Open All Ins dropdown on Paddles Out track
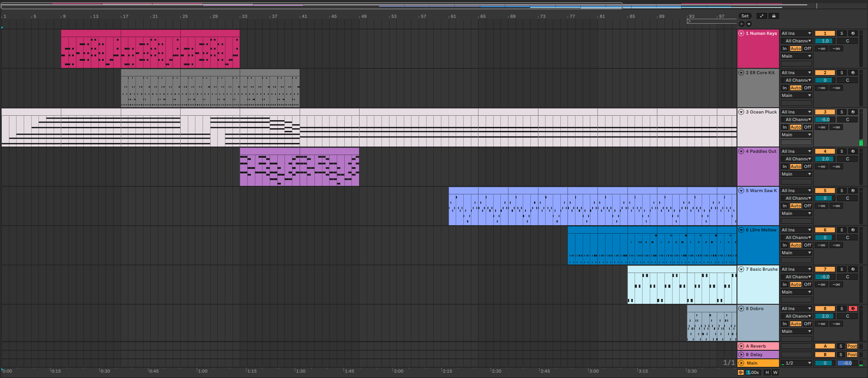Image resolution: width=868 pixels, height=378 pixels. click(x=796, y=151)
